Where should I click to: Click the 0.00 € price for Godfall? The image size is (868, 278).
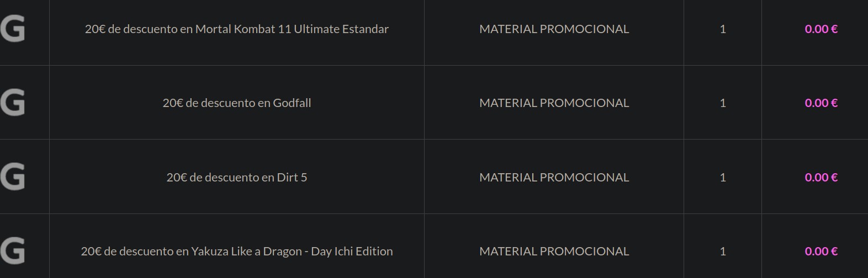tap(821, 103)
